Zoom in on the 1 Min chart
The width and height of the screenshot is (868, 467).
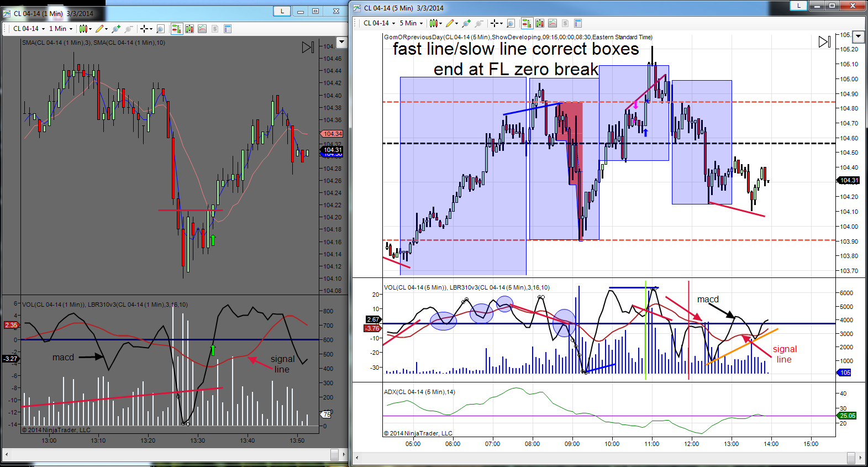click(x=116, y=29)
